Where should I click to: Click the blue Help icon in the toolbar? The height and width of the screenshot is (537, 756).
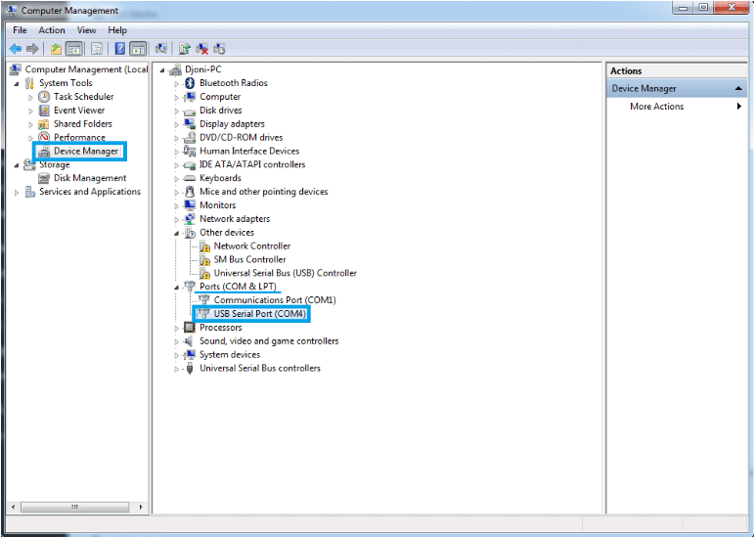coord(119,48)
